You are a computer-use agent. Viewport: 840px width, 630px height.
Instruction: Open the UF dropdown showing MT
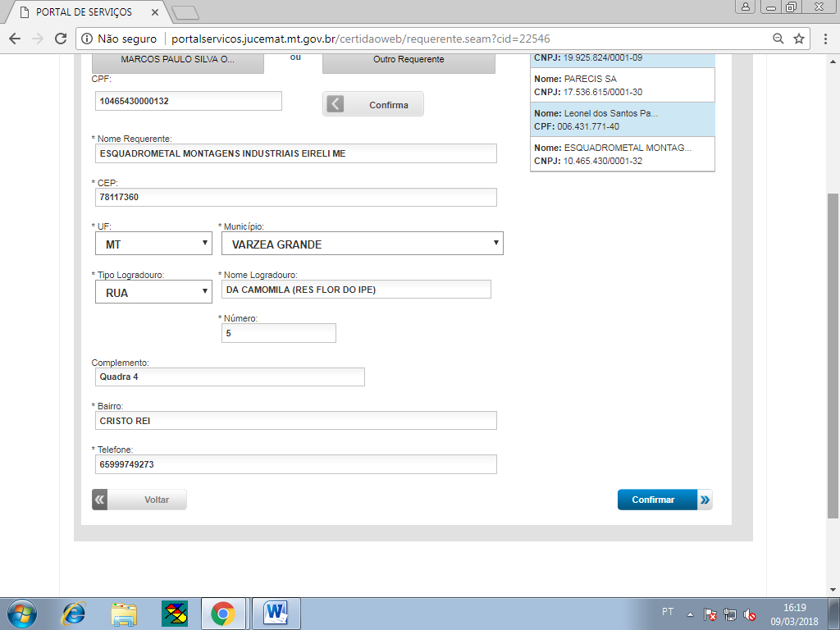point(153,244)
